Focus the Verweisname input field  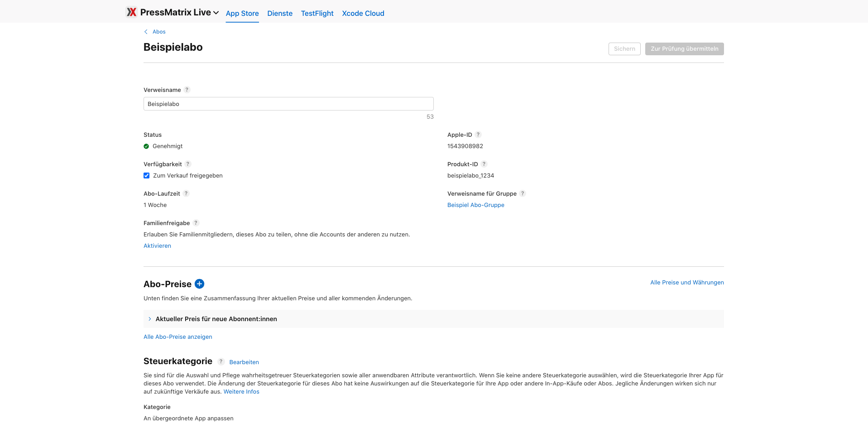point(288,104)
